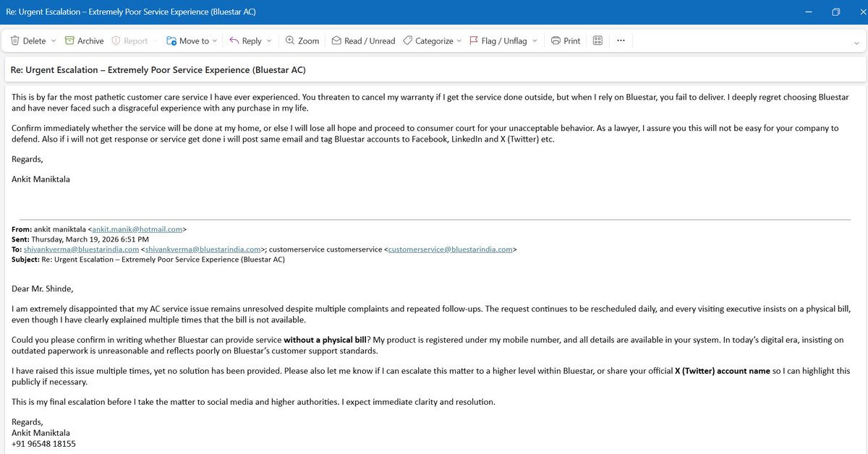The height and width of the screenshot is (454, 868).
Task: Open the Zoom magnifier control
Action: 302,41
